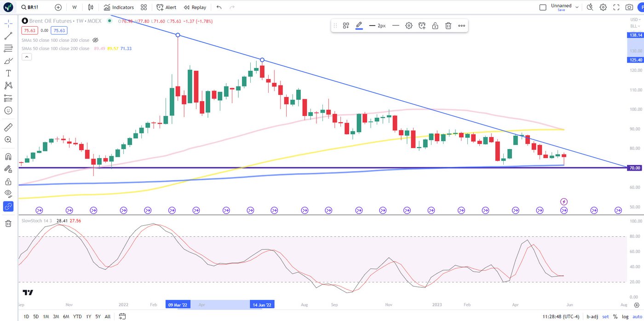Open the Indicators dialog

point(119,7)
